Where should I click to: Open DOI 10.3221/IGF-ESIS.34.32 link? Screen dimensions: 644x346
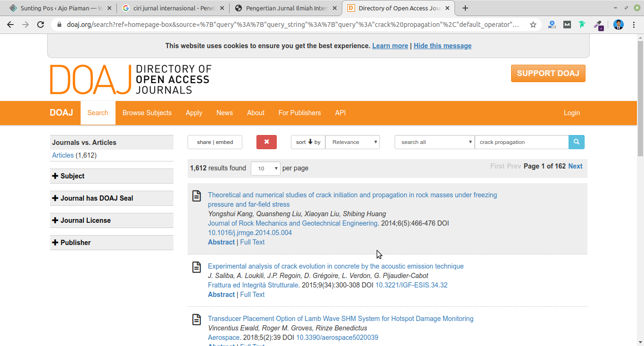(411, 285)
